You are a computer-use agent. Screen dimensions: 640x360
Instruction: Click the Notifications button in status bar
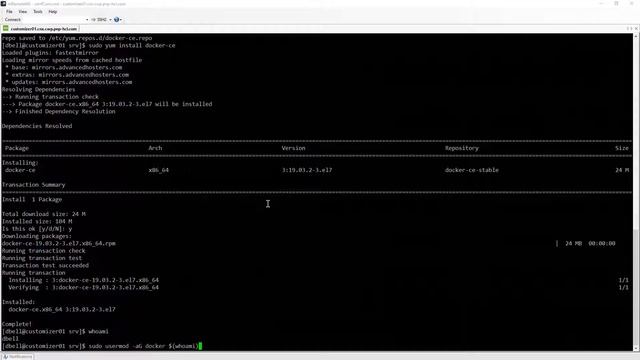click(18, 357)
